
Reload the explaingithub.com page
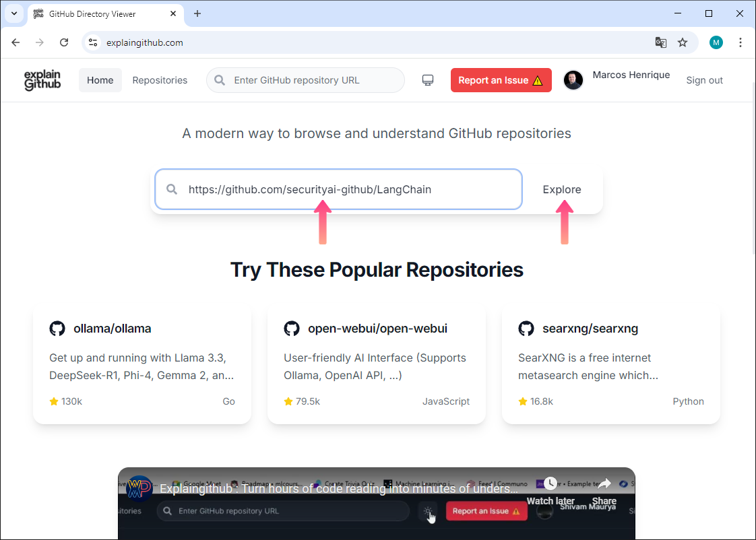[64, 42]
